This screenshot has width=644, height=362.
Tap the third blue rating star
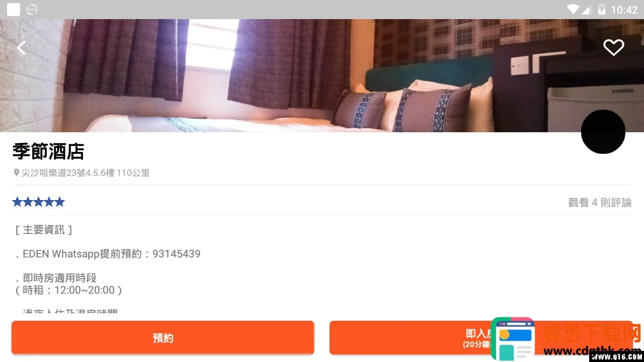pos(39,202)
